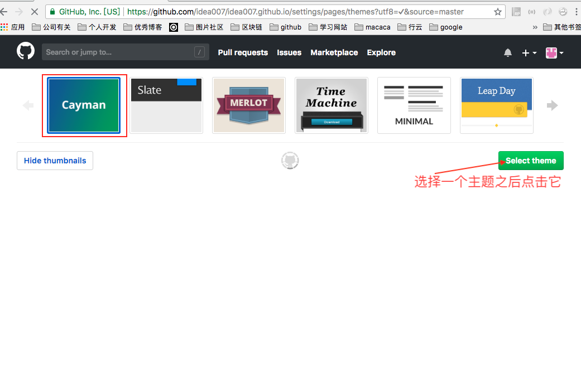Open the 优秀博客 bookmark folder

click(x=143, y=27)
